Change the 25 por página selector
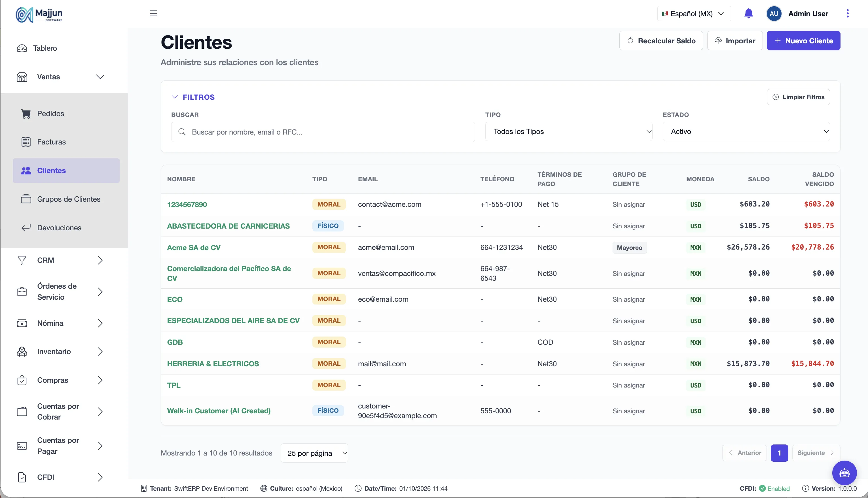Viewport: 868px width, 498px height. click(314, 453)
